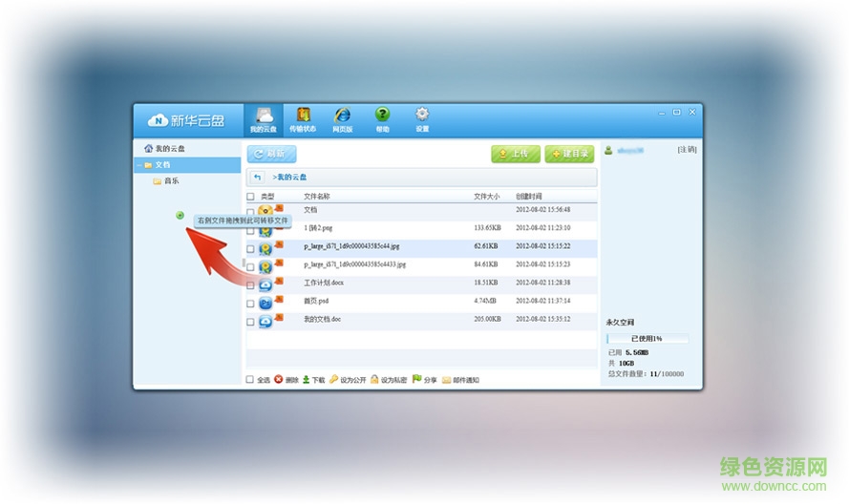Tick checkbox for 工作计划.docx row
The width and height of the screenshot is (849, 504).
[x=250, y=285]
